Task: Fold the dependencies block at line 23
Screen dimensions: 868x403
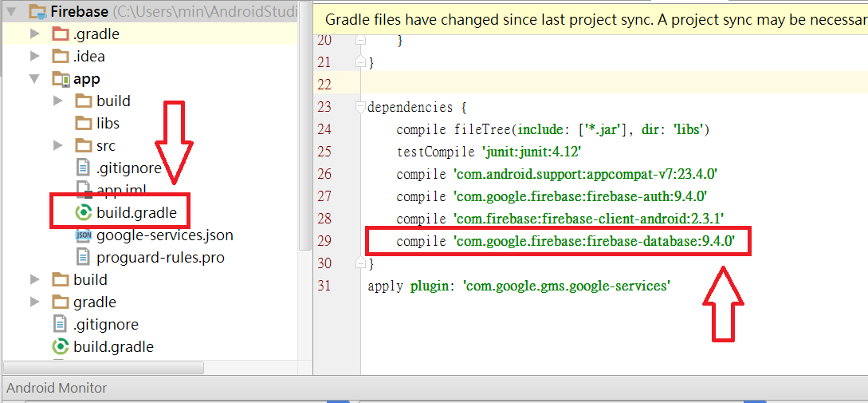Action: click(361, 106)
